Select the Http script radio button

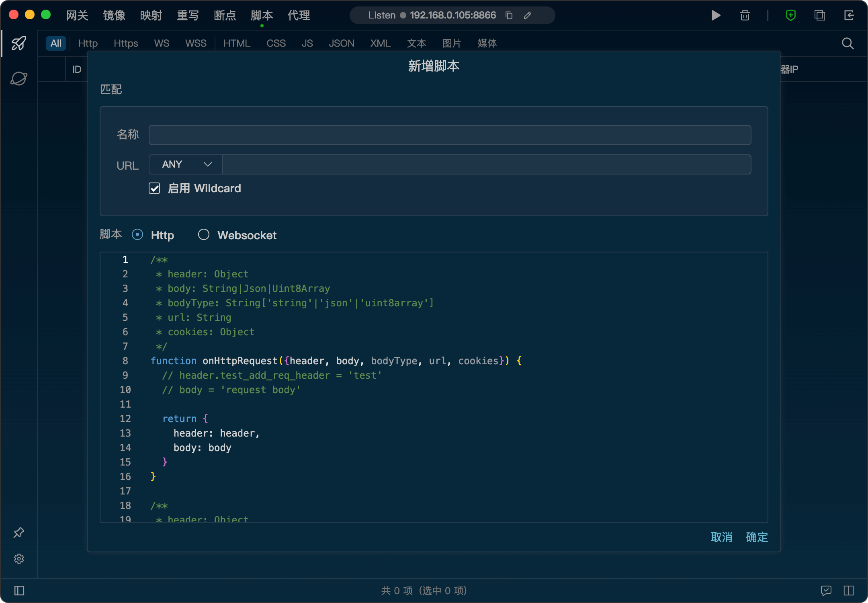click(x=137, y=235)
